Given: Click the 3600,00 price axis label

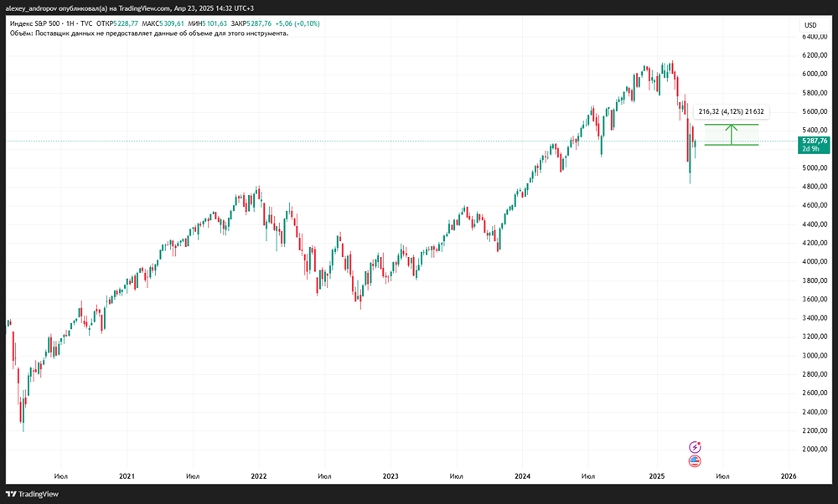Looking at the screenshot, I should coord(815,299).
